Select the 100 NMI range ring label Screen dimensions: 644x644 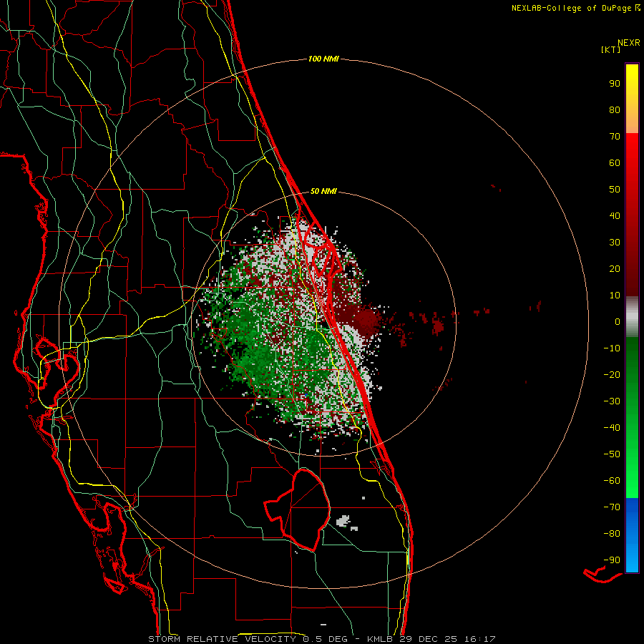coord(323,59)
